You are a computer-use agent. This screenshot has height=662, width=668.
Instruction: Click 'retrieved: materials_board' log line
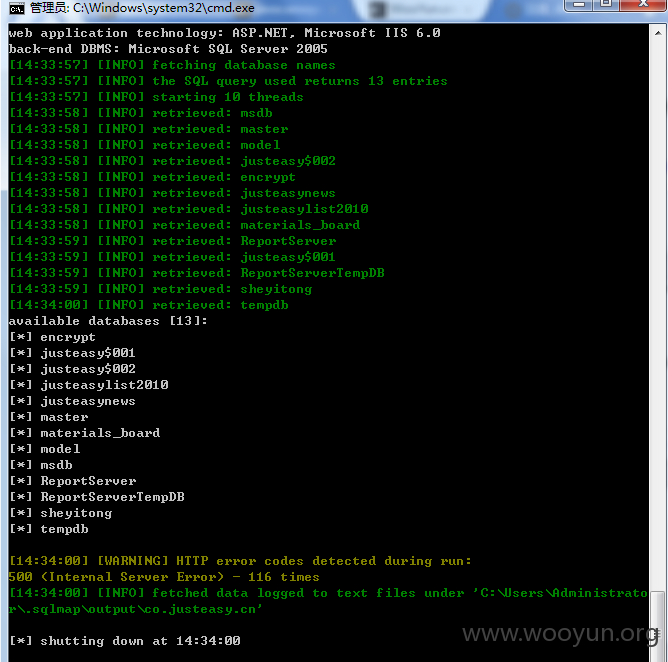click(184, 225)
